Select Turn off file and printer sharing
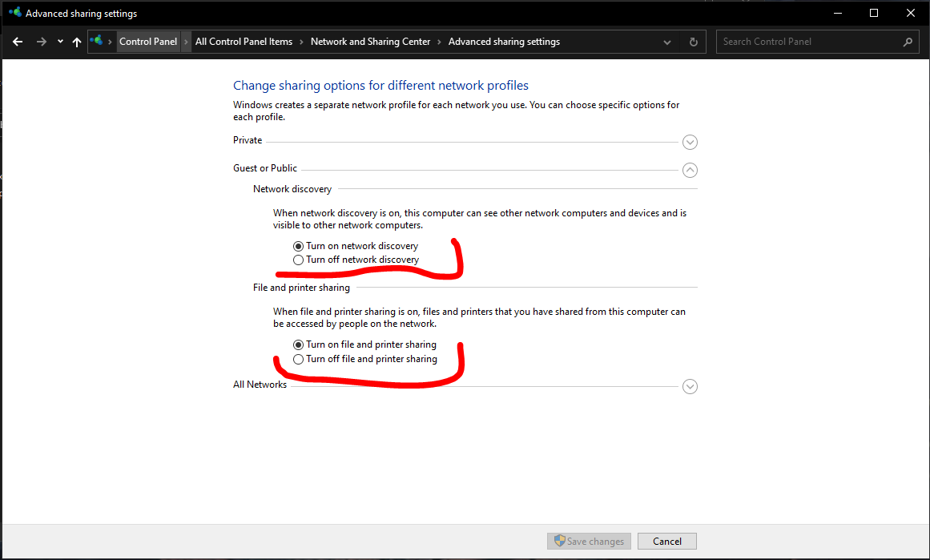930x560 pixels. (299, 359)
